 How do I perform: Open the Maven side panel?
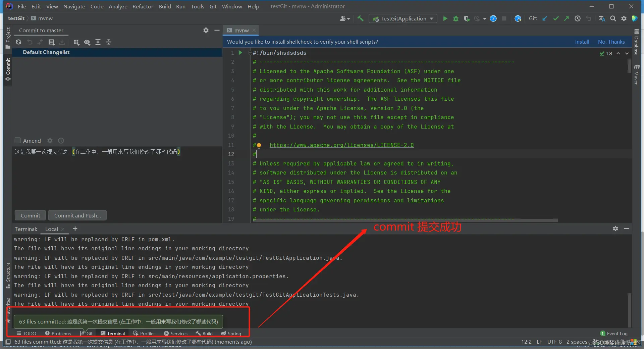click(636, 74)
